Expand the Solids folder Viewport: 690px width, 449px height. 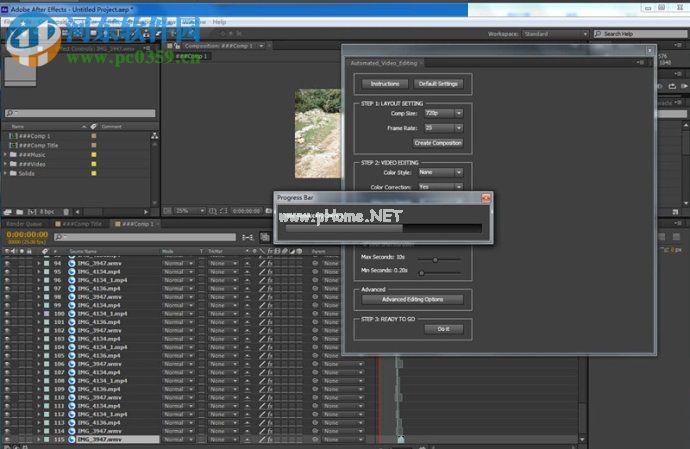(5, 173)
